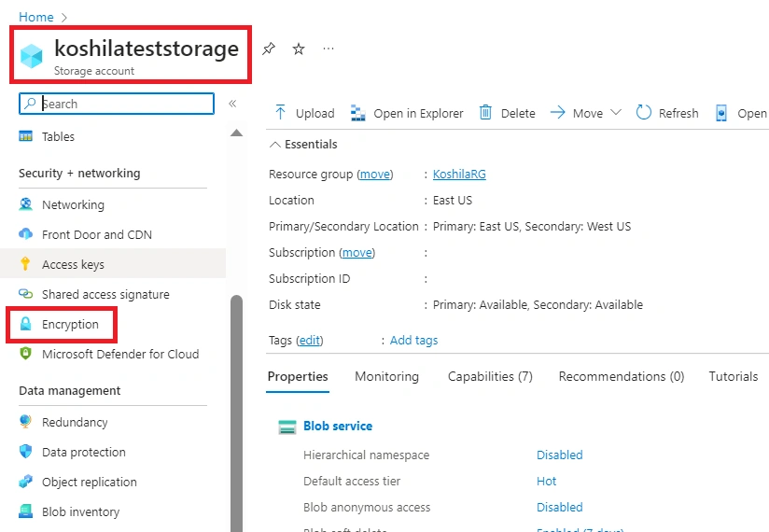Collapse the Essentials section
The height and width of the screenshot is (532, 769).
(275, 144)
